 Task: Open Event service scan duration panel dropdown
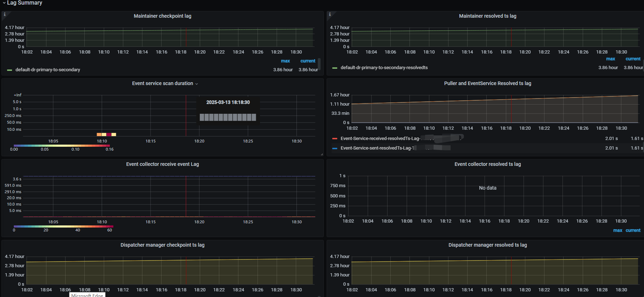[x=197, y=84]
